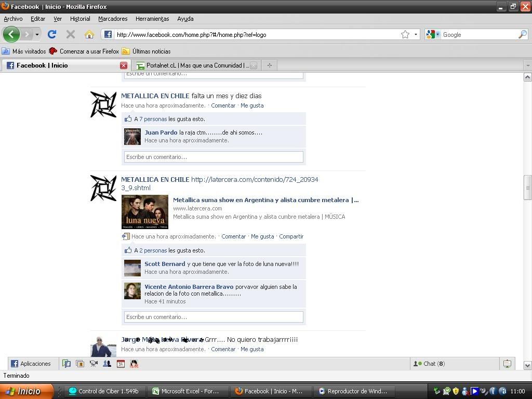Image resolution: width=532 pixels, height=399 pixels.
Task: Open the Editar menu
Action: (38, 19)
